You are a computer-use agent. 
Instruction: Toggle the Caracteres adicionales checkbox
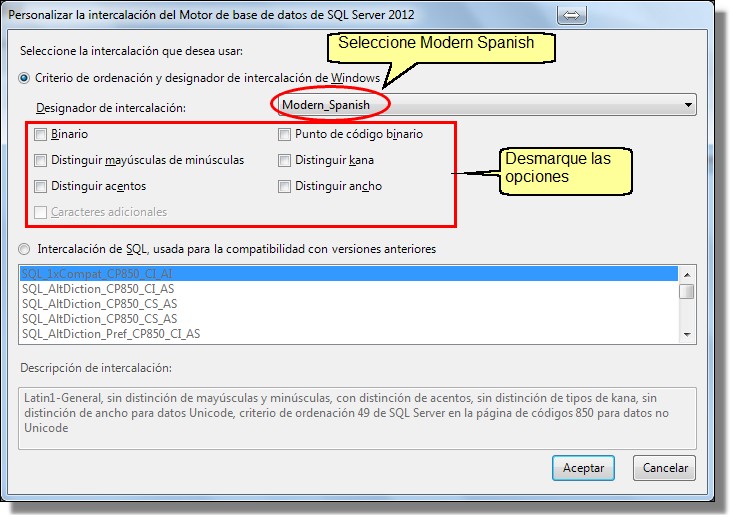(41, 212)
